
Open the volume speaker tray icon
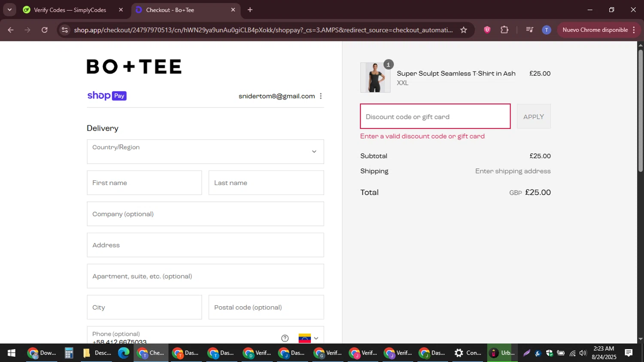pos(583,353)
